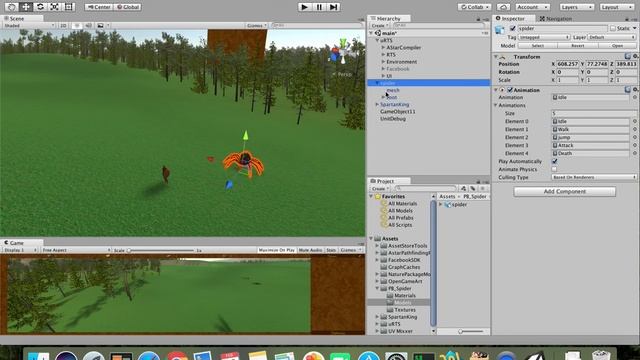Open the Collab dropdown
The width and height of the screenshot is (640, 360).
click(474, 7)
